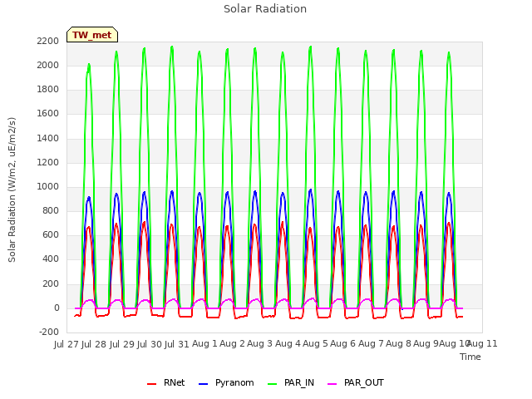Click the Jul 30 x-axis date label
532x399 pixels.
tap(150, 344)
